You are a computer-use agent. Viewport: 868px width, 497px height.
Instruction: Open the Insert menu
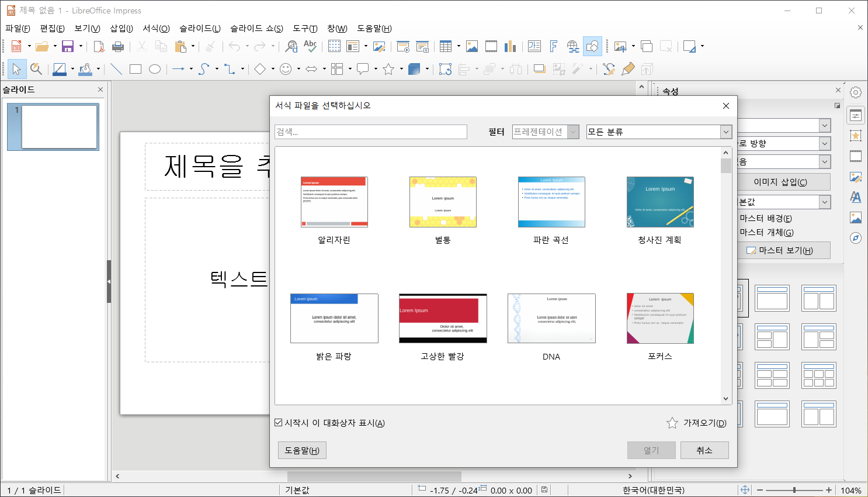tap(121, 28)
